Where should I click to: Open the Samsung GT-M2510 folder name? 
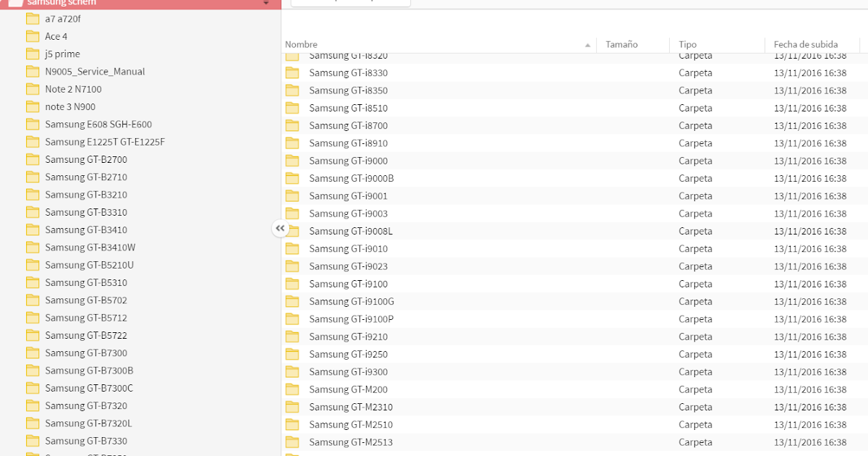(351, 424)
